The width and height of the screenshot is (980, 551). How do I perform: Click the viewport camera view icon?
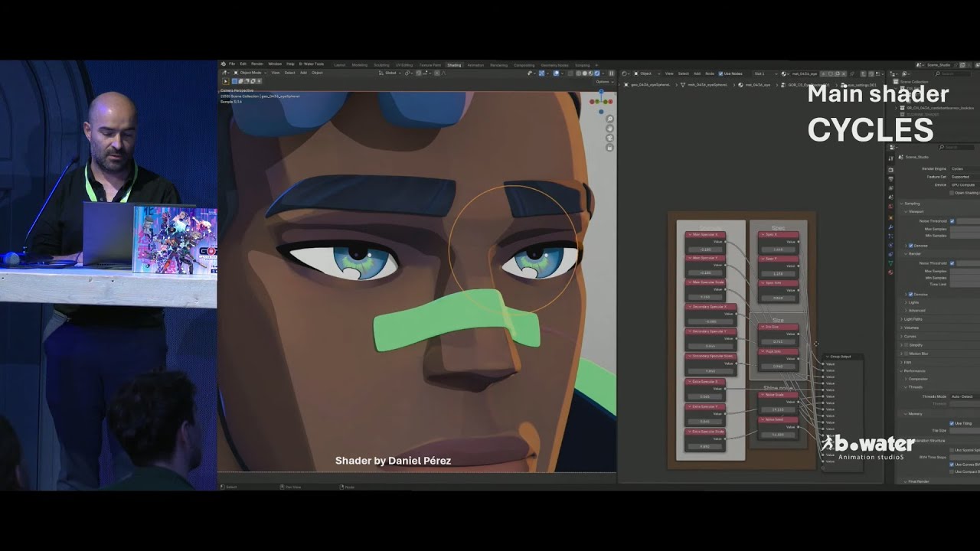click(610, 138)
